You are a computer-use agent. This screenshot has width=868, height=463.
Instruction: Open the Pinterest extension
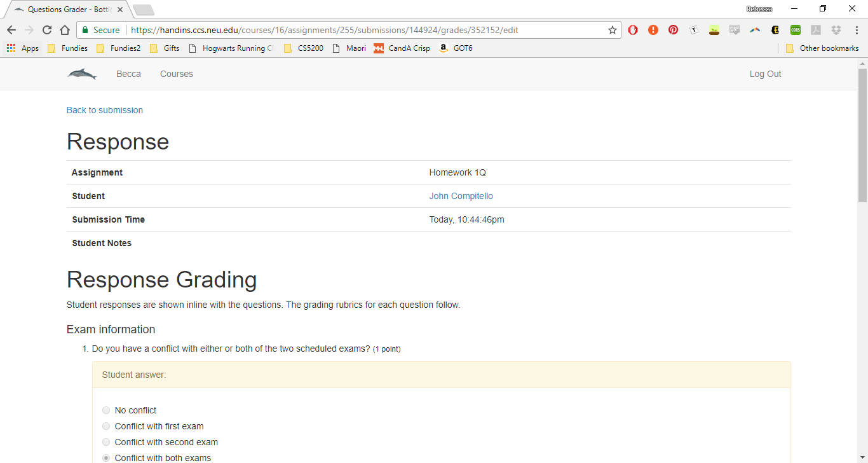pyautogui.click(x=673, y=30)
